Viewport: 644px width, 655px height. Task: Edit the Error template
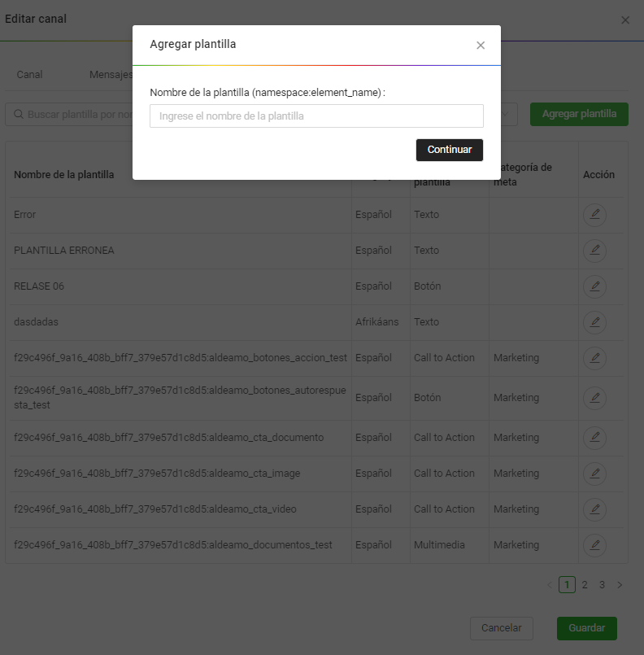point(594,215)
